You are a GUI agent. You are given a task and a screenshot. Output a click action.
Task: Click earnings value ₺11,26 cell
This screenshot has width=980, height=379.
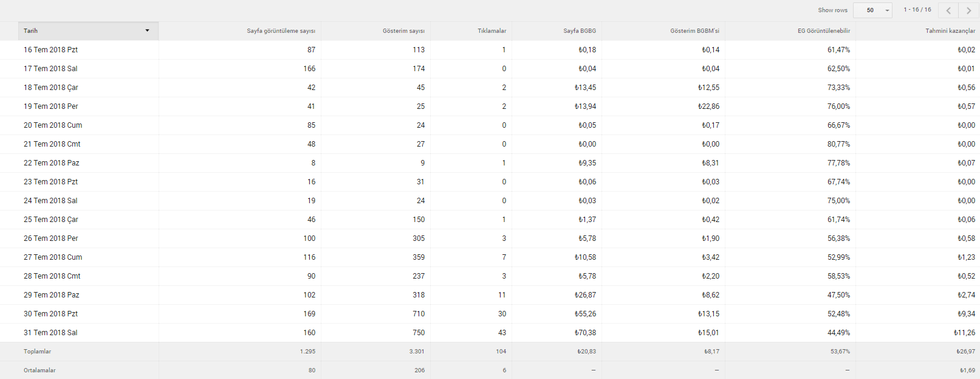[x=964, y=333]
